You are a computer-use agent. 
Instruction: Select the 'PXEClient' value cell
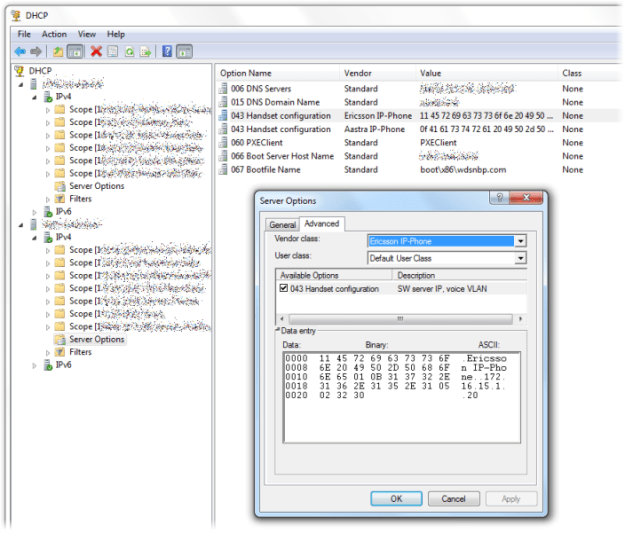click(438, 143)
